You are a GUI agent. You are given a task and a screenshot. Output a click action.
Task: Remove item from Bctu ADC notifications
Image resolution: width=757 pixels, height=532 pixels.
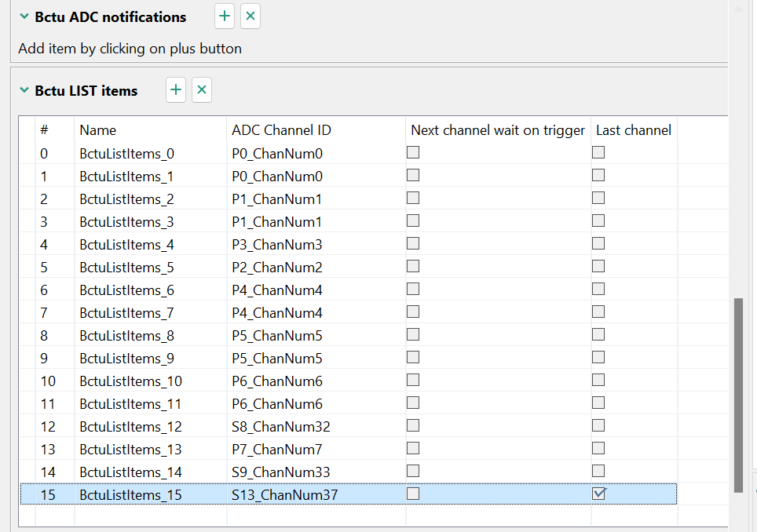251,16
